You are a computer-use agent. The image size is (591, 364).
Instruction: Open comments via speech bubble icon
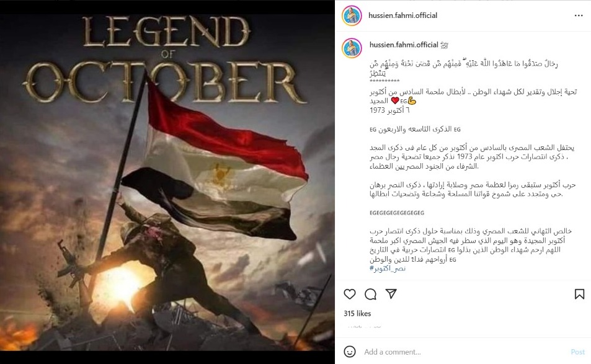coord(370,294)
